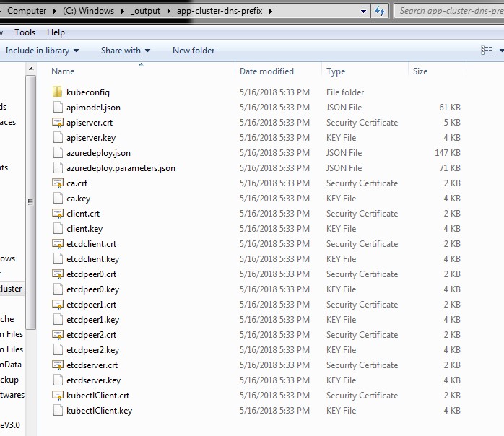Screen dimensions: 504x436
Task: Sort files by Type column header
Action: tap(336, 71)
